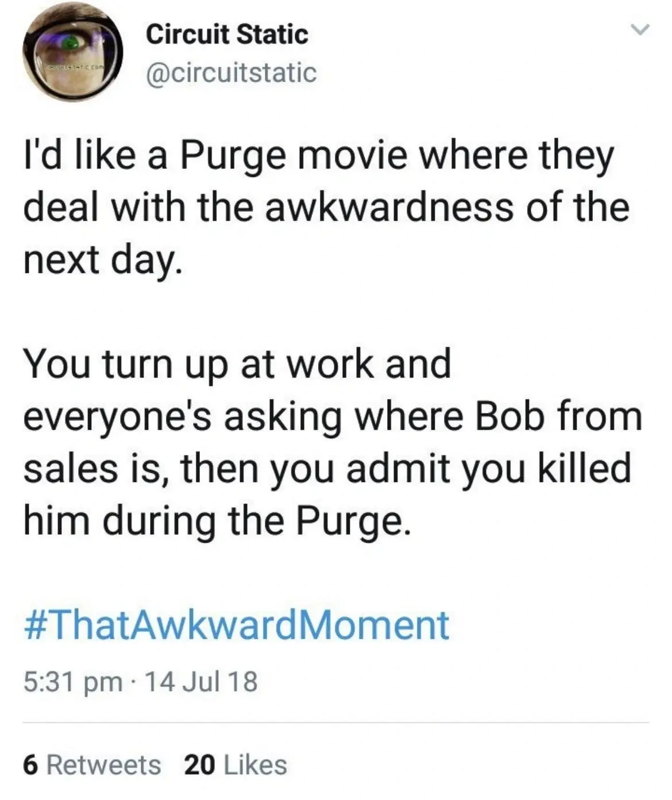The width and height of the screenshot is (672, 800).
Task: Click the number 20 beside Likes
Action: (199, 765)
